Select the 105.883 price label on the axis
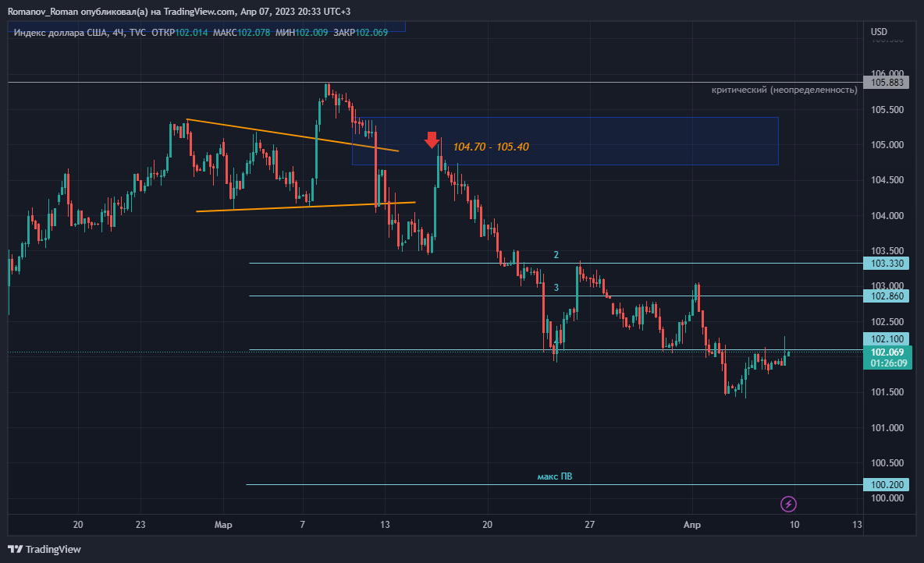 coord(890,83)
